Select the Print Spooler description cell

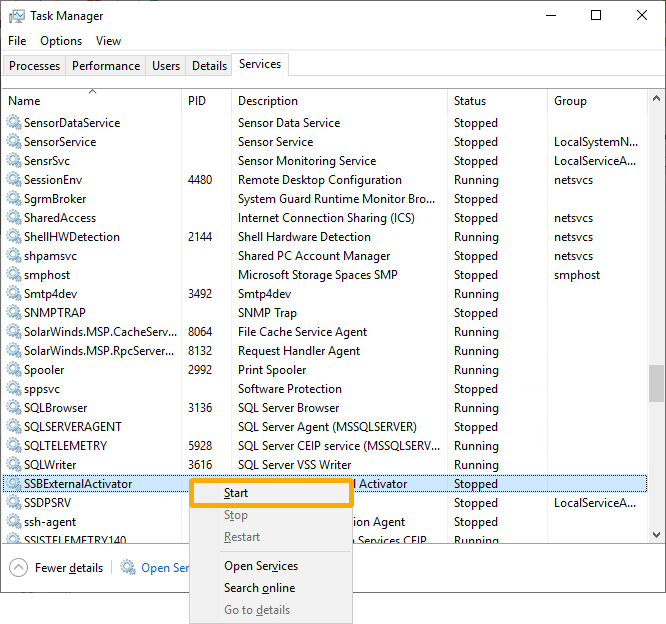click(272, 370)
